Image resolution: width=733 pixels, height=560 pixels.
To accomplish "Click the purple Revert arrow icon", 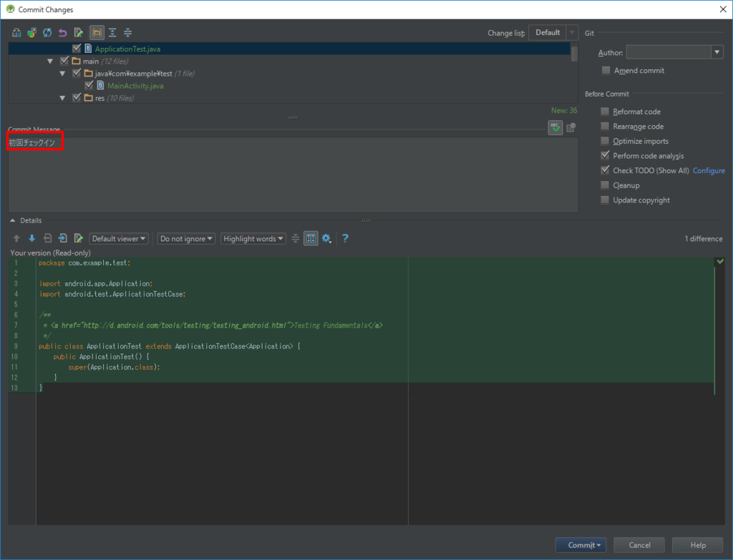I will click(x=63, y=33).
